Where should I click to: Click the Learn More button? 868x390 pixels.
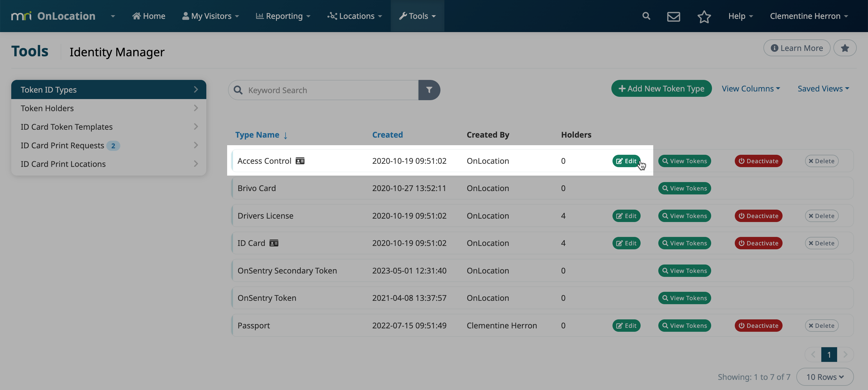[x=797, y=48]
